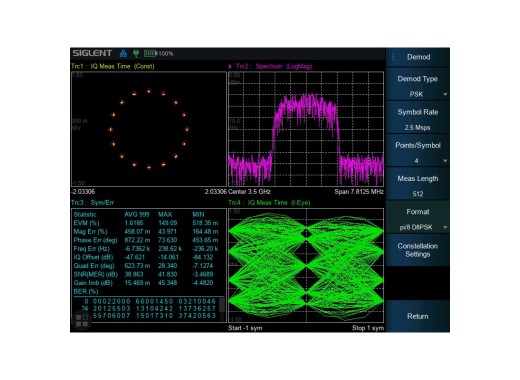Click the SIGLENT logo

92,53
